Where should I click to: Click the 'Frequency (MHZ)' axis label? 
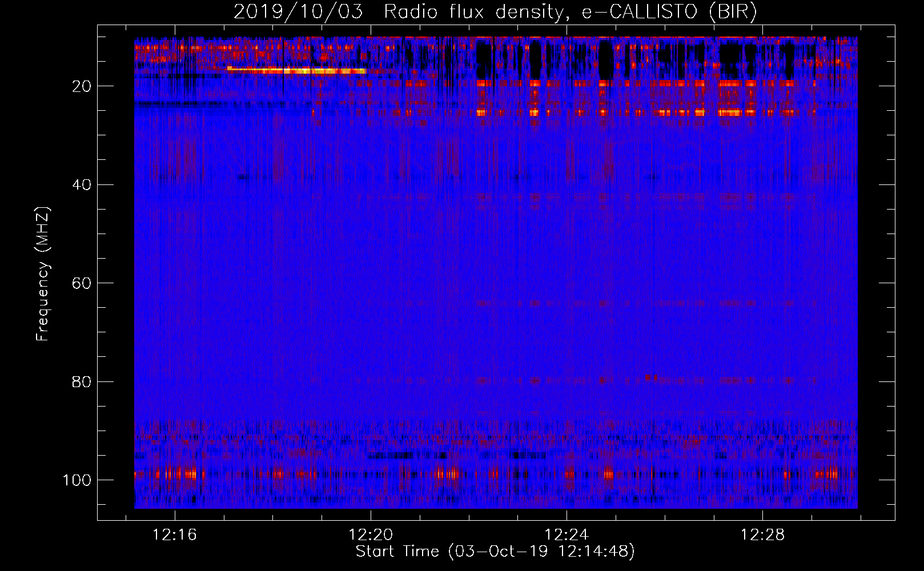tap(43, 274)
